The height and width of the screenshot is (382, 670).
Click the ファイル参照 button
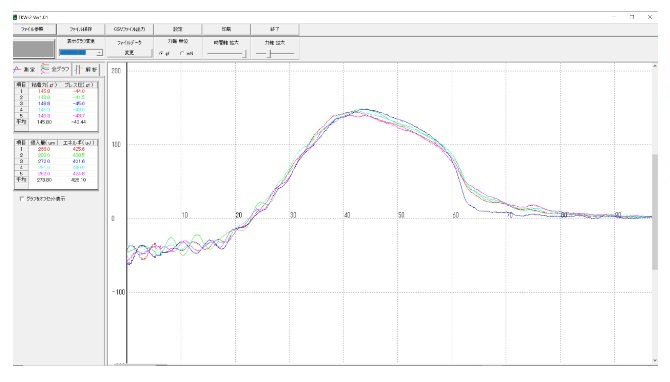(x=34, y=29)
